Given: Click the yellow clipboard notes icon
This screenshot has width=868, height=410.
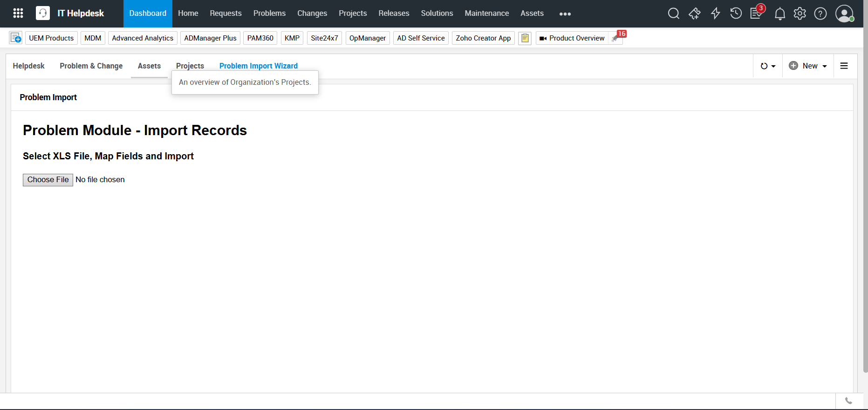Looking at the screenshot, I should click(525, 38).
